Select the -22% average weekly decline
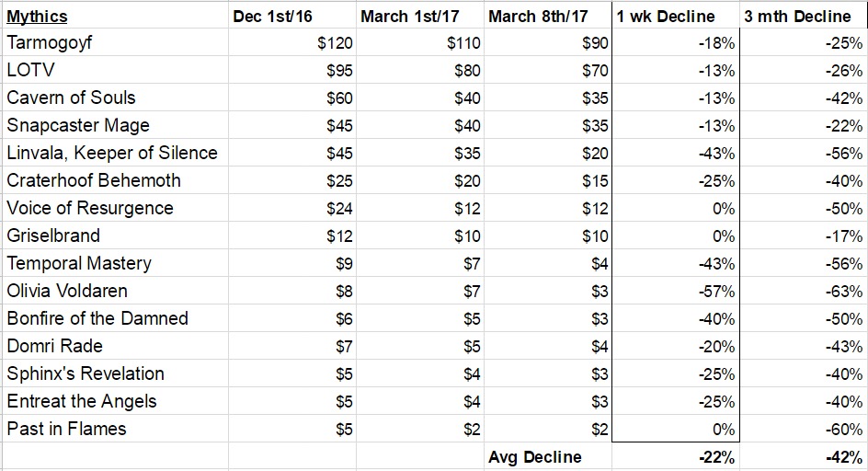 (x=675, y=456)
